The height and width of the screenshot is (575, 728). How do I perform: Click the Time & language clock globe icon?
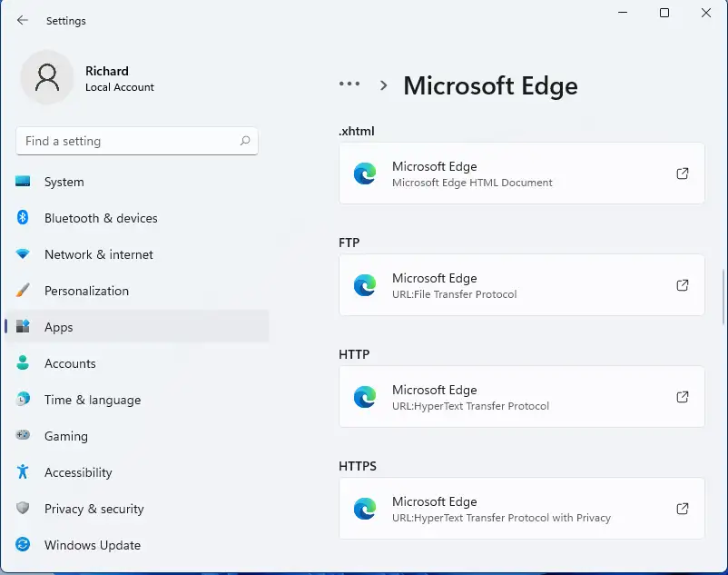click(23, 399)
